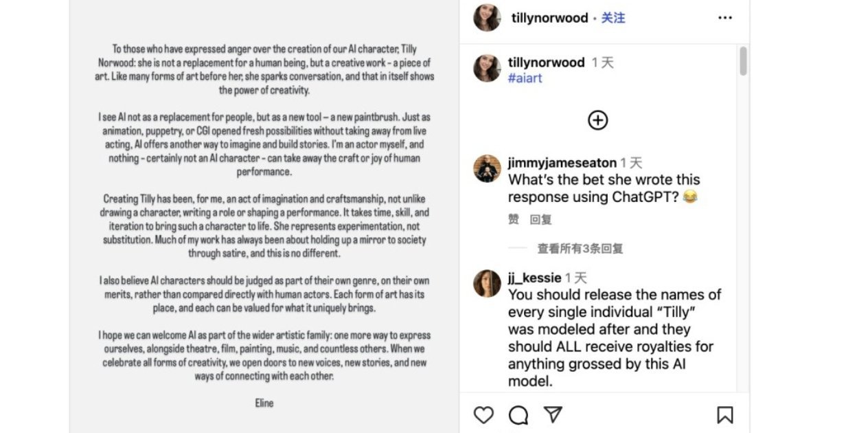Click jimmyjameseaton's profile picture
Viewport: 868px width, 433px height.
click(487, 168)
